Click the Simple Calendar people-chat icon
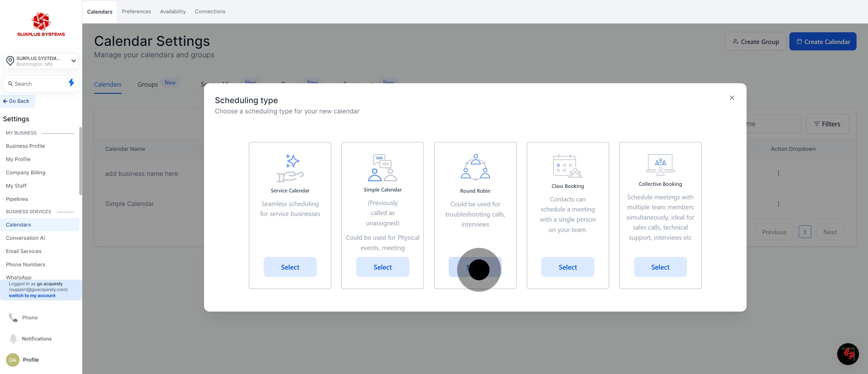This screenshot has height=374, width=868. [382, 168]
